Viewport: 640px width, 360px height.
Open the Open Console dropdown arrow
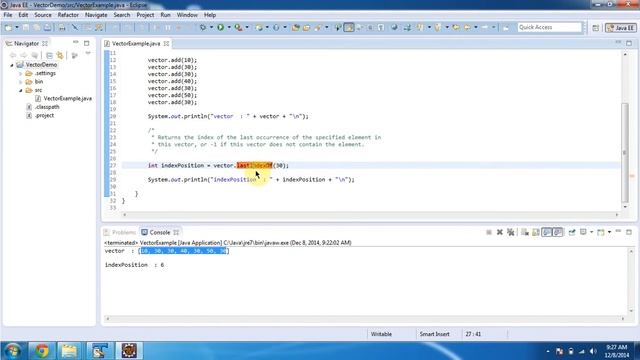[609, 232]
